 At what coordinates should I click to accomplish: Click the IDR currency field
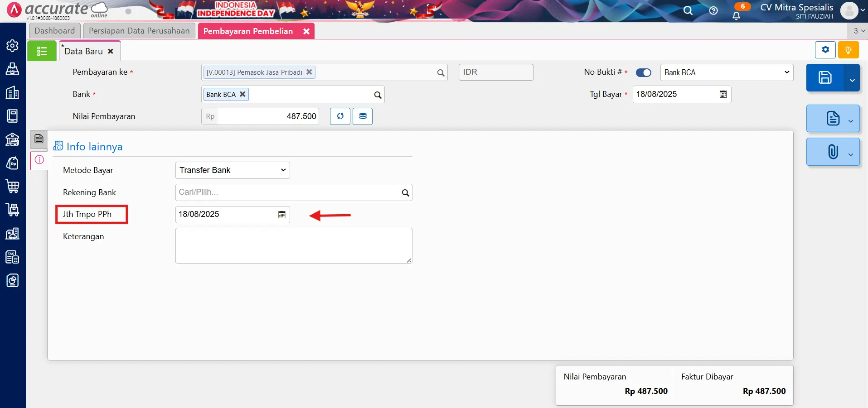(496, 72)
